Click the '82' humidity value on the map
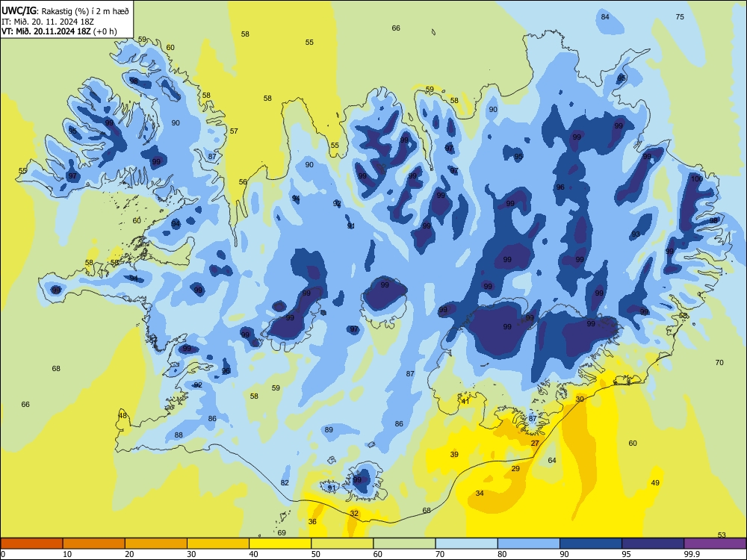This screenshot has height=560, width=747. tap(285, 482)
